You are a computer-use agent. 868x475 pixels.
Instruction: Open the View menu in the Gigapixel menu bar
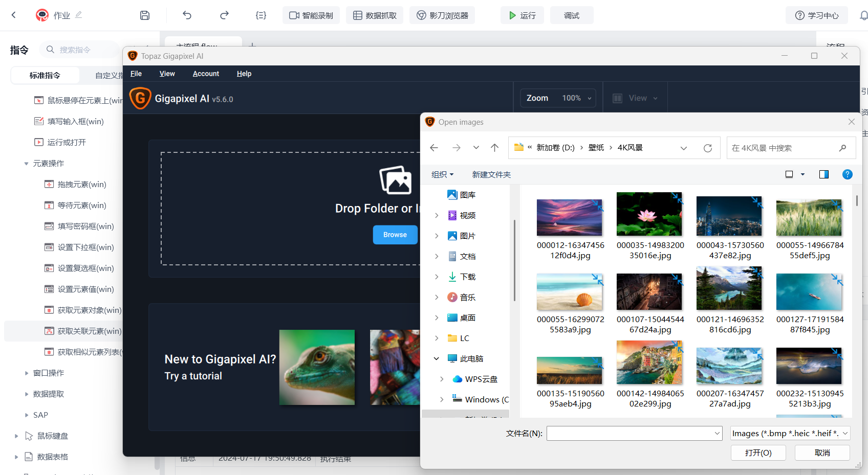click(x=167, y=74)
